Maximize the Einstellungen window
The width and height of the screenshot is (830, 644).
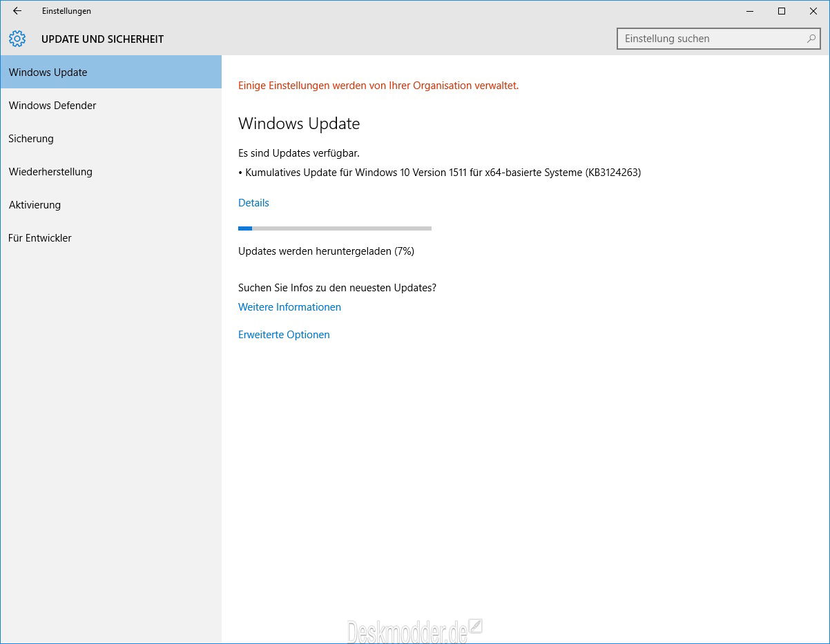pyautogui.click(x=782, y=11)
